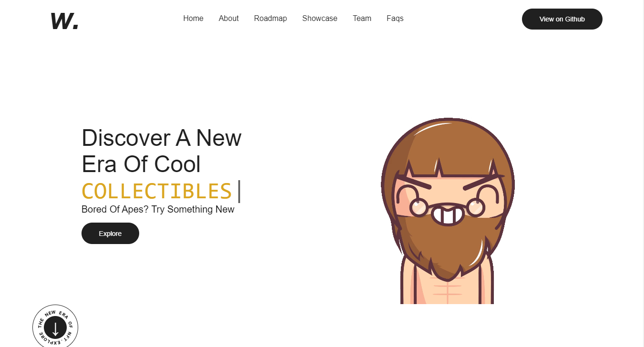Open the About section link
Screen dimensions: 644x347
click(229, 19)
